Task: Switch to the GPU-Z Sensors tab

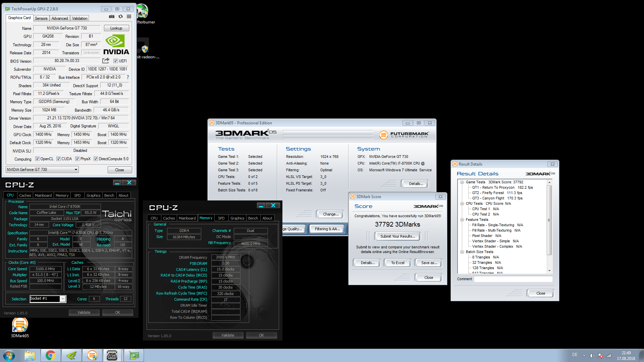Action: coord(41,18)
